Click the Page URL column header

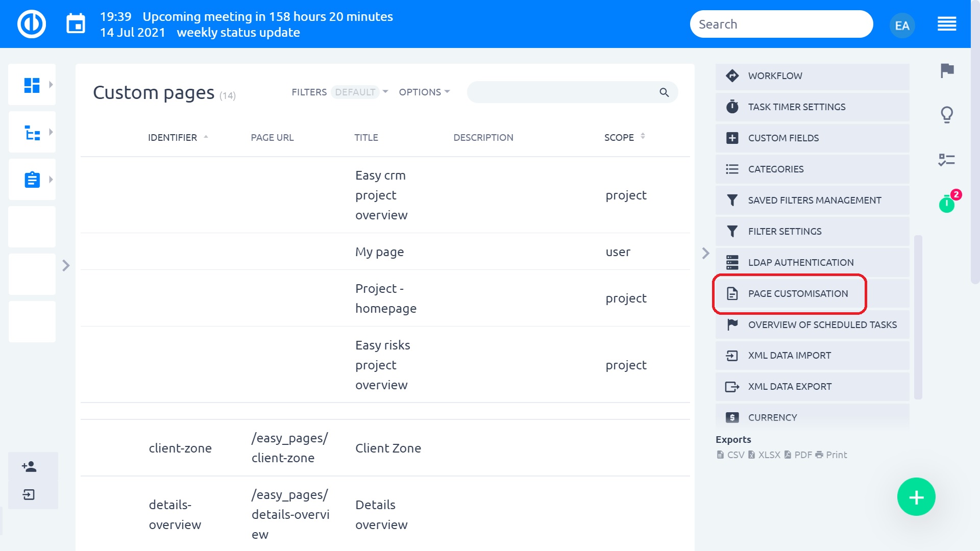(272, 138)
